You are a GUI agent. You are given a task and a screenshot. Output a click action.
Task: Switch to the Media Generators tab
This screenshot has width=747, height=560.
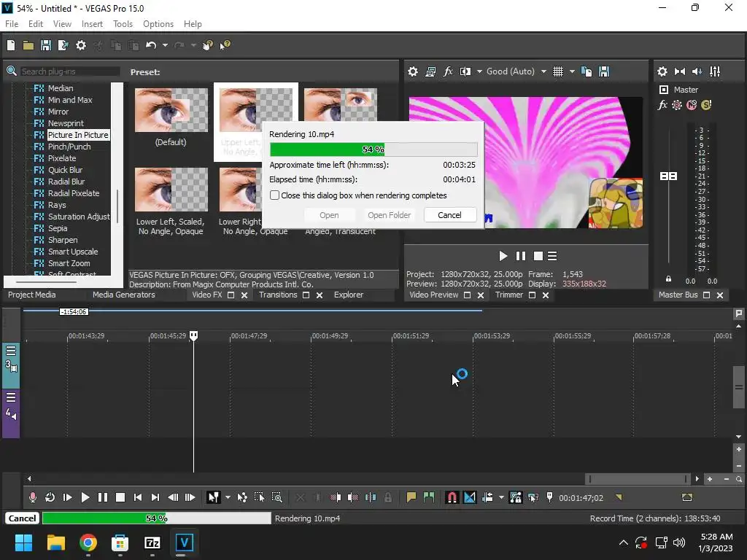124,295
